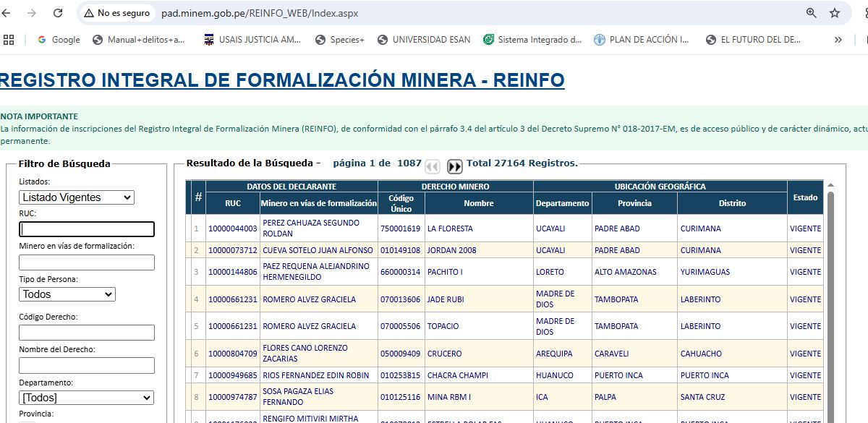Click the Distrito column header
Screen dimensions: 868x423
tap(732, 203)
